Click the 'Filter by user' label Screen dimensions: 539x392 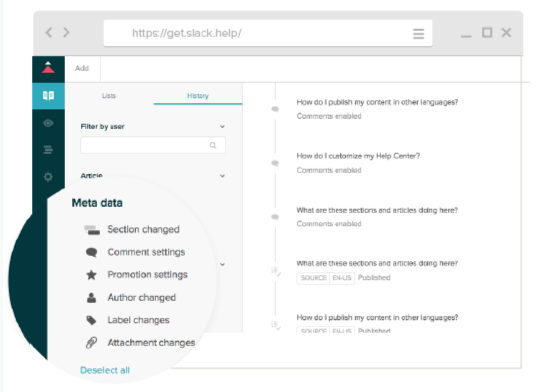point(102,127)
